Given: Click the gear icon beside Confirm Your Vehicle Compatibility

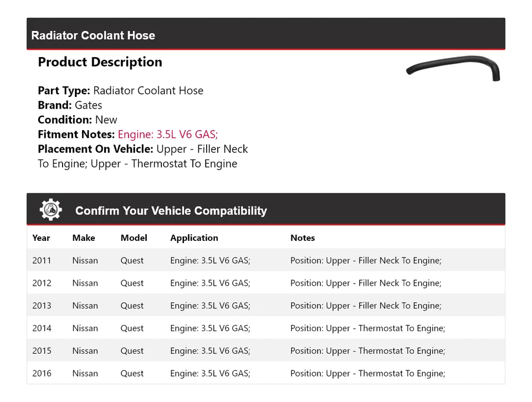Looking at the screenshot, I should [x=50, y=210].
